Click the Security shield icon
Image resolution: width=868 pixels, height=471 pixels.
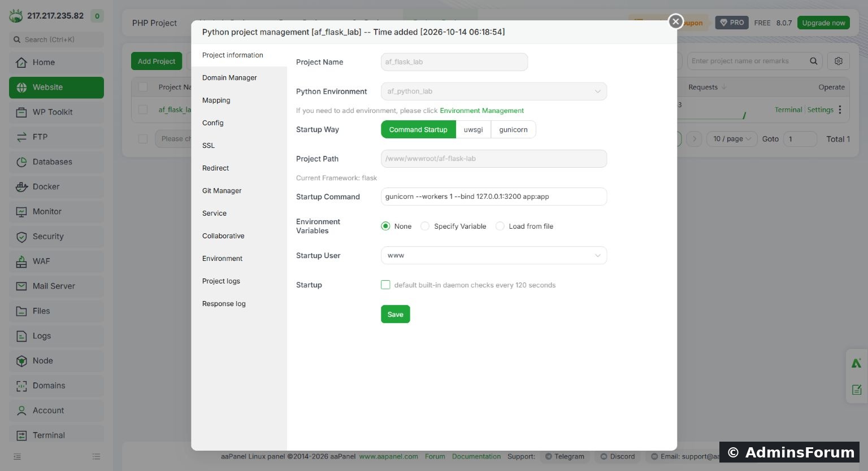pyautogui.click(x=21, y=237)
